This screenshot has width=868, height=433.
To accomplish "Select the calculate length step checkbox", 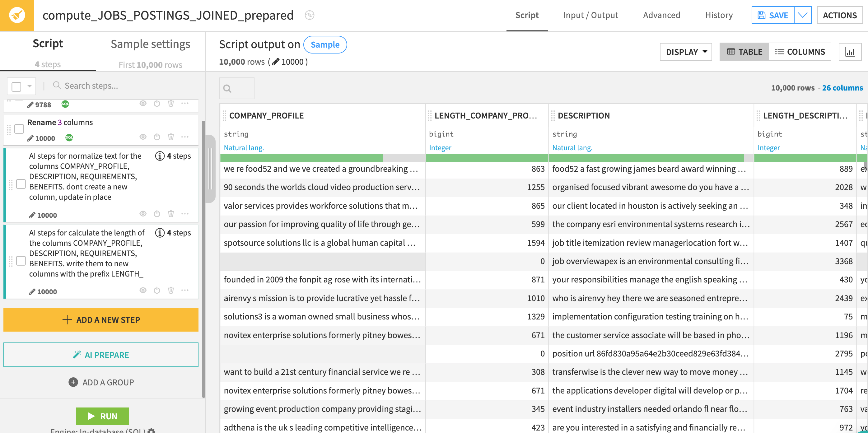I will (x=21, y=261).
